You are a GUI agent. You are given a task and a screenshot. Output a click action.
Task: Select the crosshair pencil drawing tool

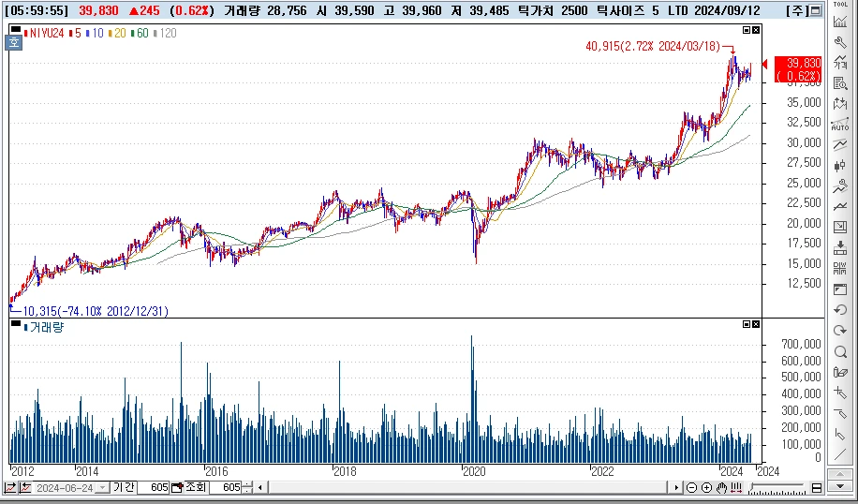click(840, 393)
